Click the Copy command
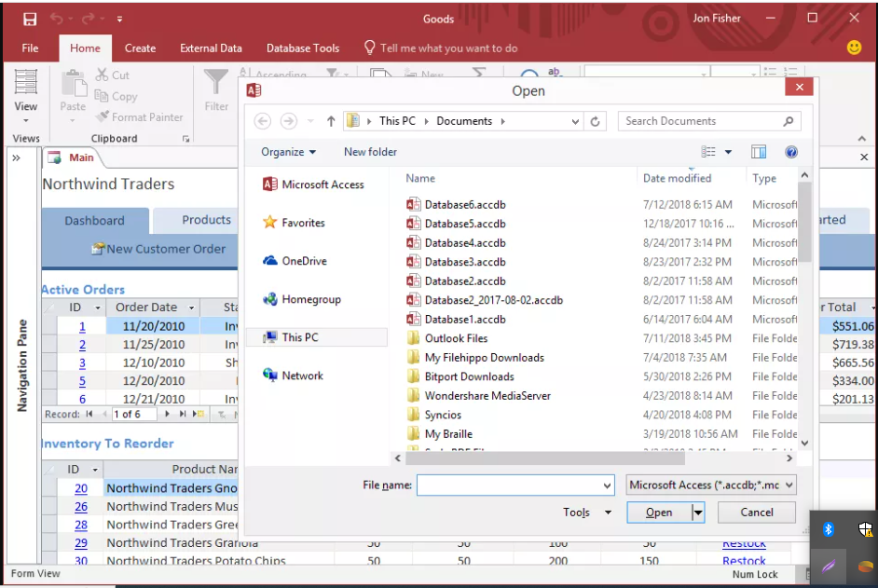The width and height of the screenshot is (878, 588). tap(116, 96)
